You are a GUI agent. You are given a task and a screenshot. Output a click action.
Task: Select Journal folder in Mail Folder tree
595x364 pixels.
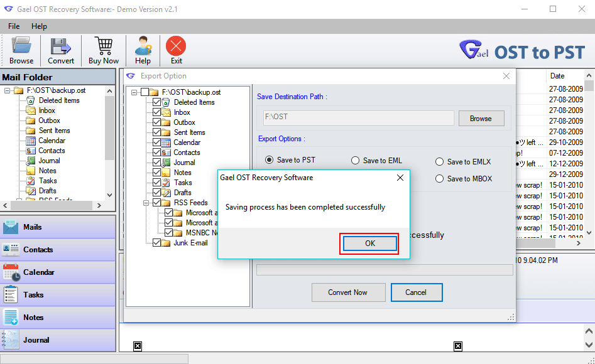49,161
